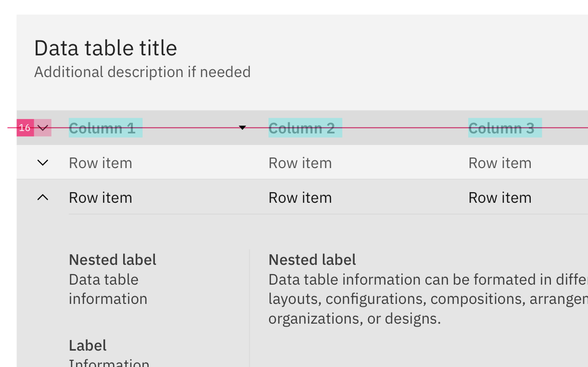Click the pink 16 spacing annotation marker
This screenshot has width=588, height=367.
pyautogui.click(x=25, y=128)
